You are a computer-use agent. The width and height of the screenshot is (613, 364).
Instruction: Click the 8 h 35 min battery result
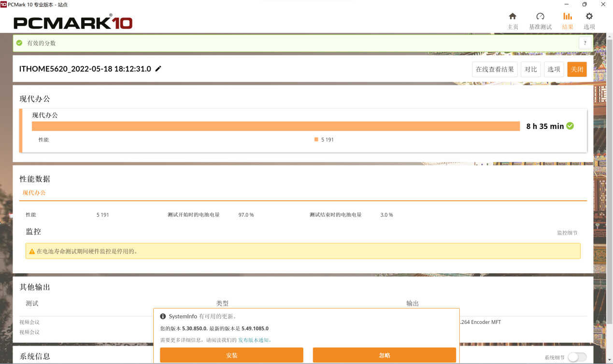545,126
